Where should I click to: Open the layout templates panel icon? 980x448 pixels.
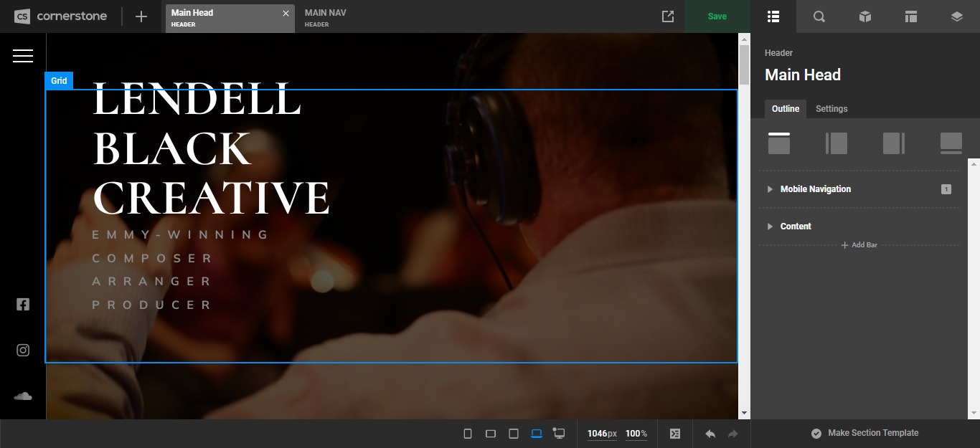911,16
